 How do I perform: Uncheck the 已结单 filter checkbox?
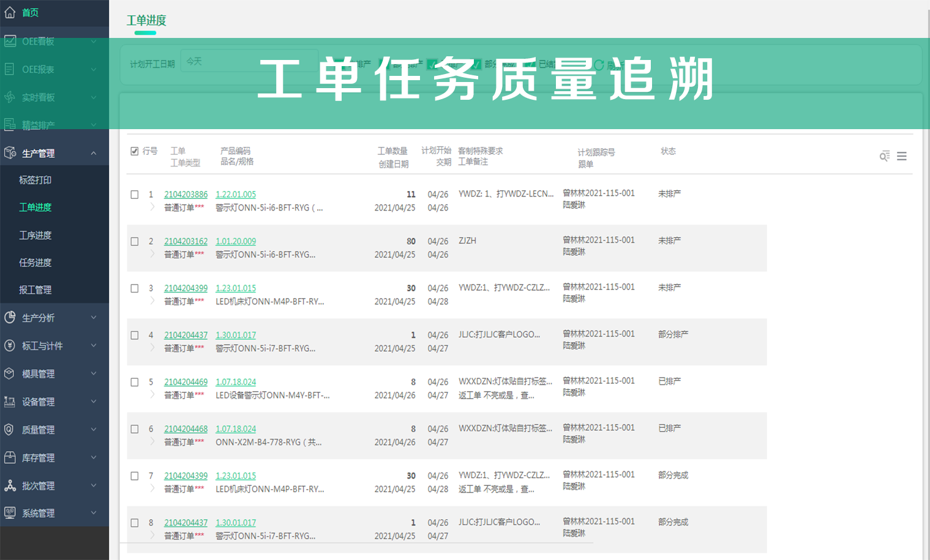(x=529, y=64)
